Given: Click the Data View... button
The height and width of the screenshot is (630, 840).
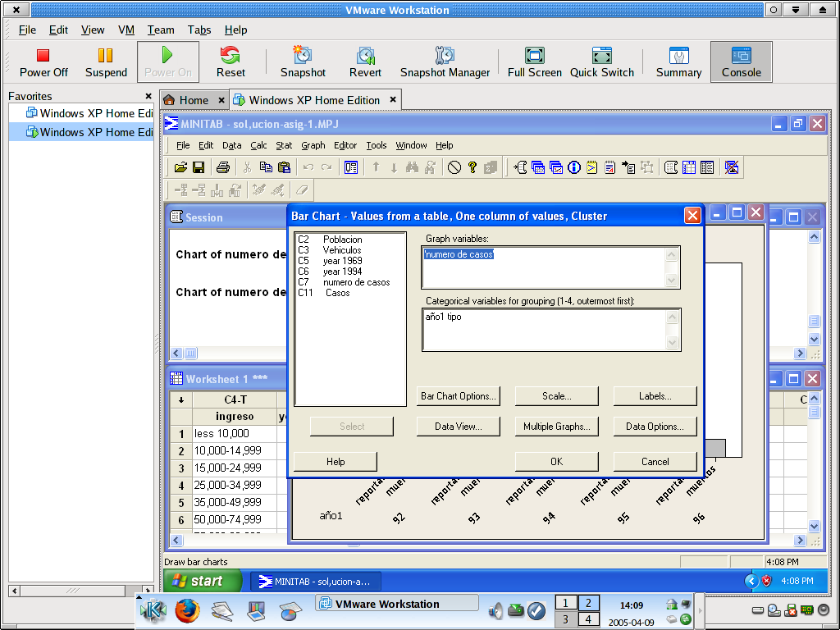Looking at the screenshot, I should (458, 427).
